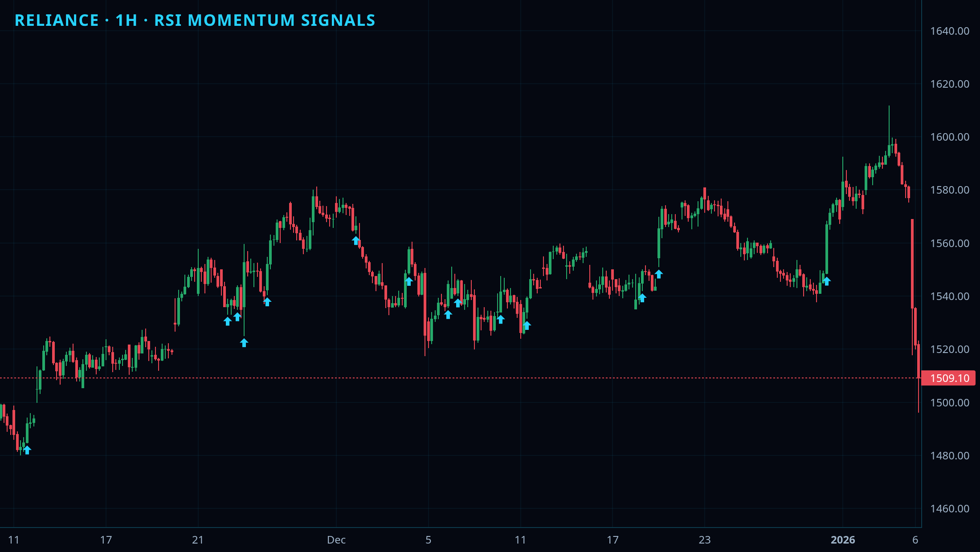The height and width of the screenshot is (552, 980).
Task: Select the signal arrow near 1546 before Dec 5
Action: (x=409, y=281)
